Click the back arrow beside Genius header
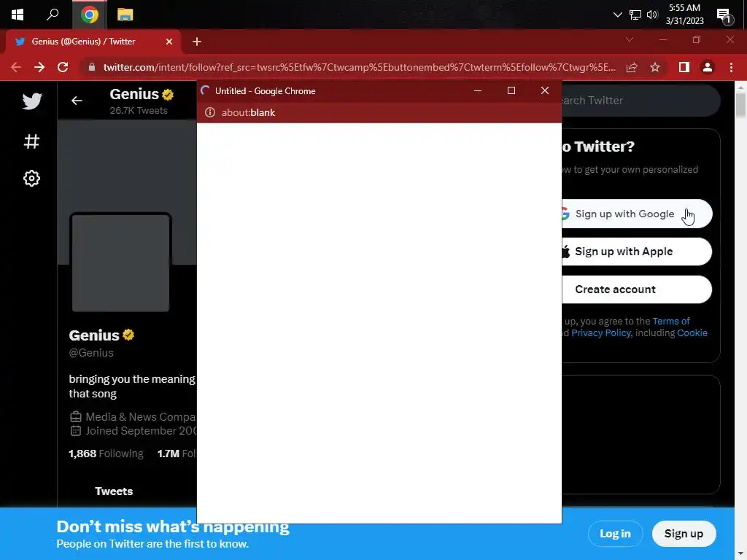This screenshot has height=560, width=747. 77,101
